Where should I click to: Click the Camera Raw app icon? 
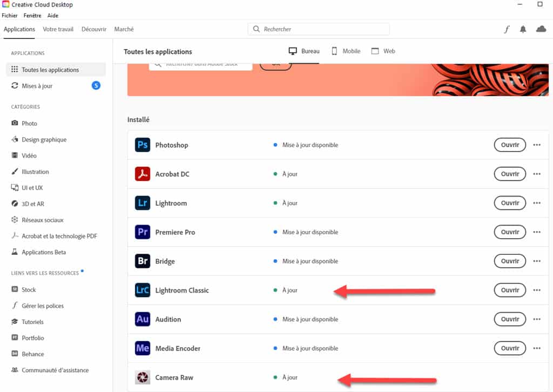tap(143, 377)
